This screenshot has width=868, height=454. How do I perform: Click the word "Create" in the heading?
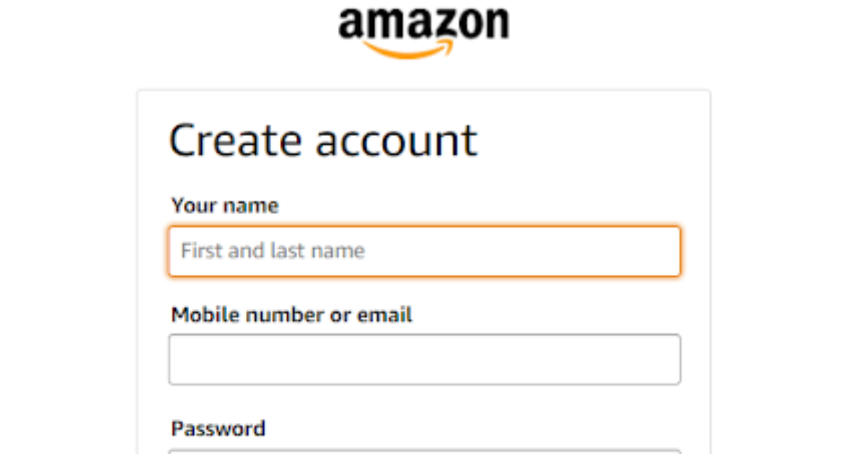point(235,140)
